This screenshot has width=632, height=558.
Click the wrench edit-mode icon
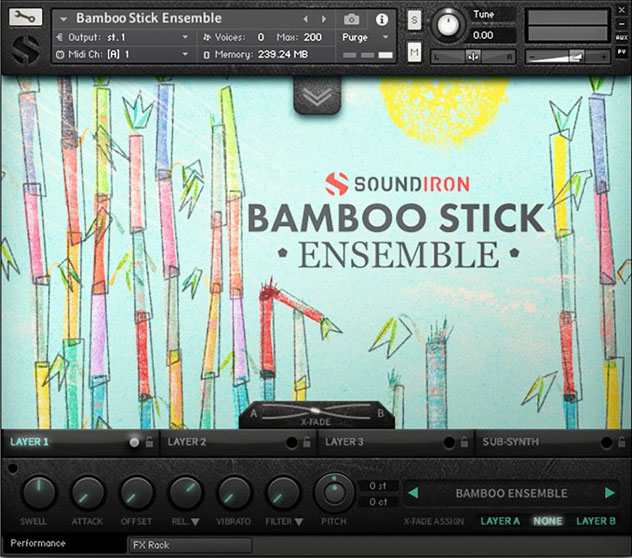click(x=25, y=18)
